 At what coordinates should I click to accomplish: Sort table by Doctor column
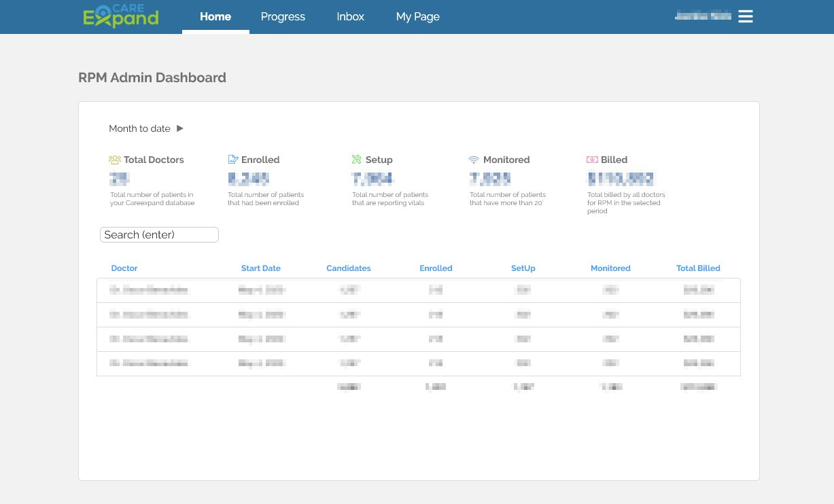pos(124,268)
